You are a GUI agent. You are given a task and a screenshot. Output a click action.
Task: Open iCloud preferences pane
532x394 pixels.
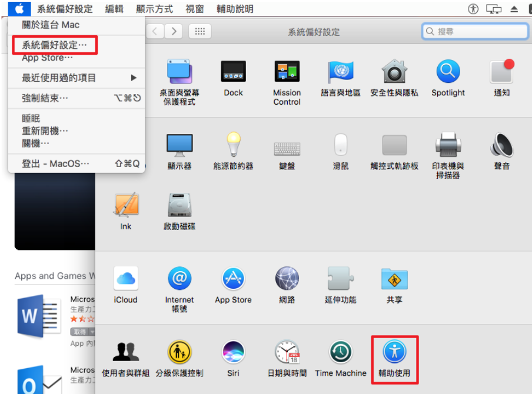(126, 285)
